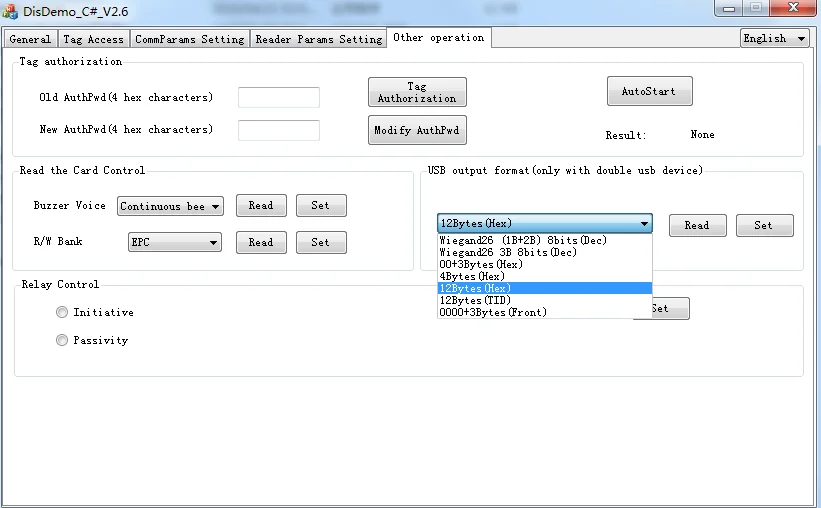Close the DisDemo window
The height and width of the screenshot is (508, 821).
coord(793,8)
